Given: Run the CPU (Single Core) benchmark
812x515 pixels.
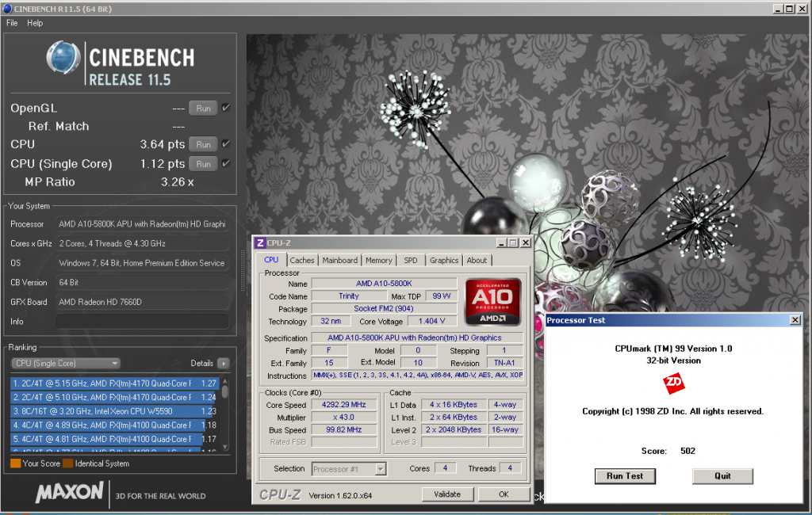Looking at the screenshot, I should coord(203,163).
